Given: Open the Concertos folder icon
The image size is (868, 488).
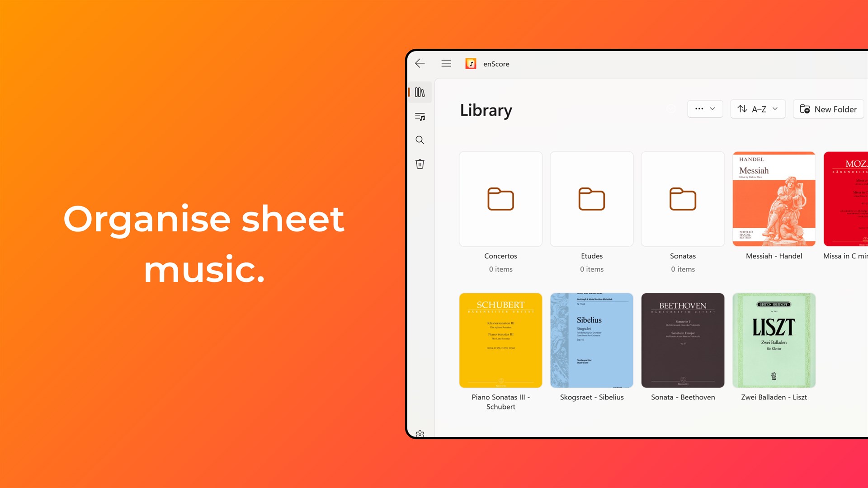Looking at the screenshot, I should [500, 199].
